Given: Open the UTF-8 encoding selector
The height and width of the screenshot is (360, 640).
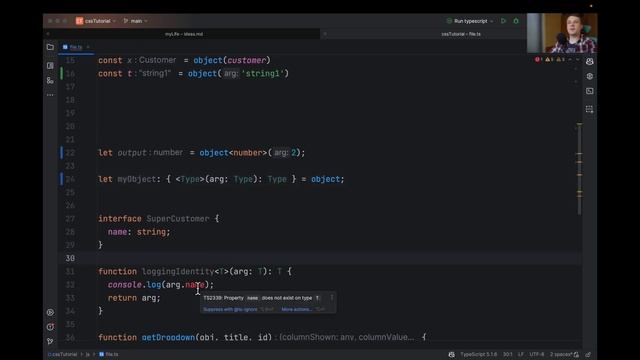Looking at the screenshot, I should (537, 354).
